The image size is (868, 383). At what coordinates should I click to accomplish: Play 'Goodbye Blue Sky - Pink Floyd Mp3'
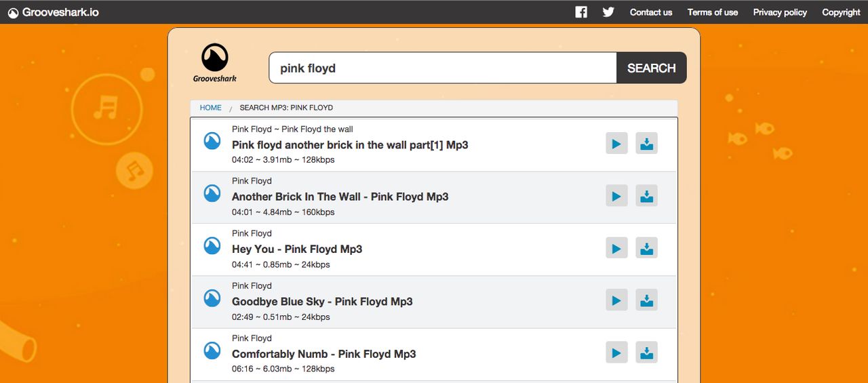tap(616, 300)
